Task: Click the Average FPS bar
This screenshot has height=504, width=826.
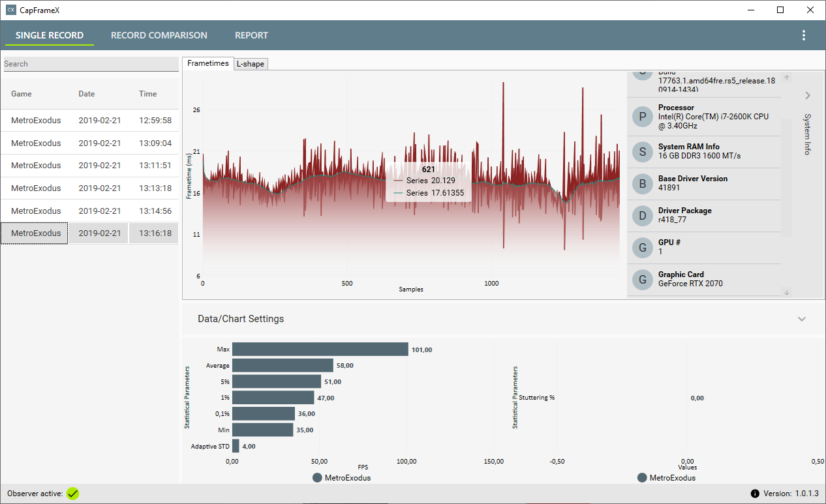Action: point(283,366)
